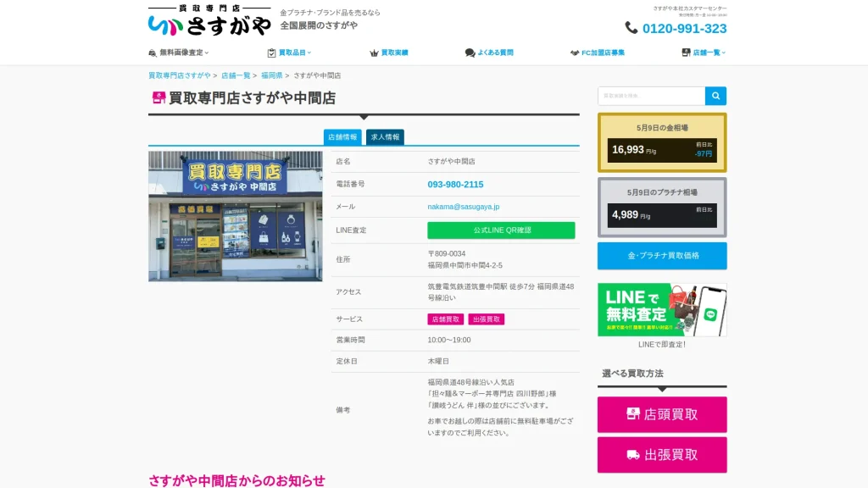
Task: Click the phone handset icon in header
Action: click(631, 28)
